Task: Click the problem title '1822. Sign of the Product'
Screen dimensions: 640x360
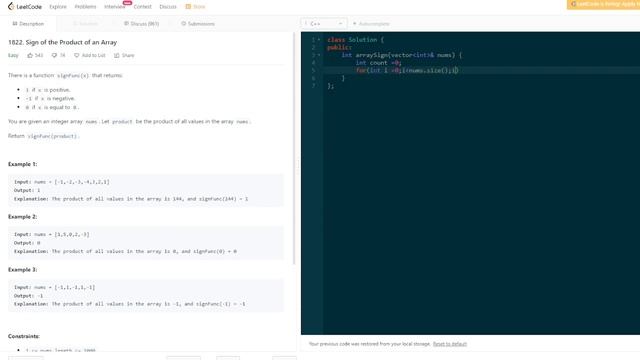Action: [x=62, y=42]
